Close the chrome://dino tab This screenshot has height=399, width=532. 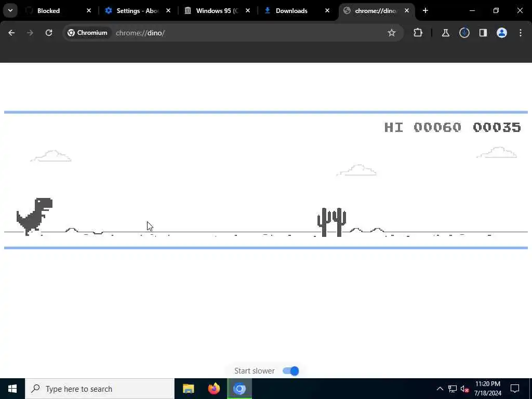(407, 10)
